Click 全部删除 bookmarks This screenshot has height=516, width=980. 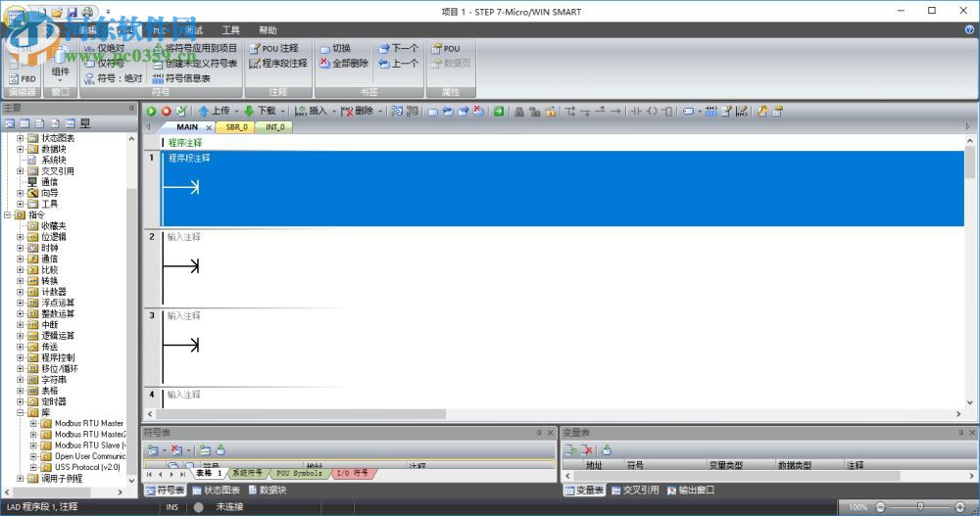[344, 63]
